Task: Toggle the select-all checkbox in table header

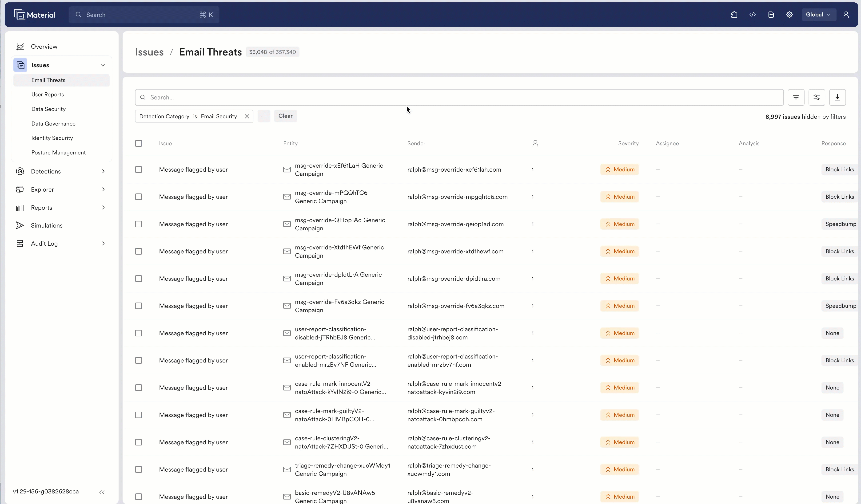Action: [x=138, y=143]
